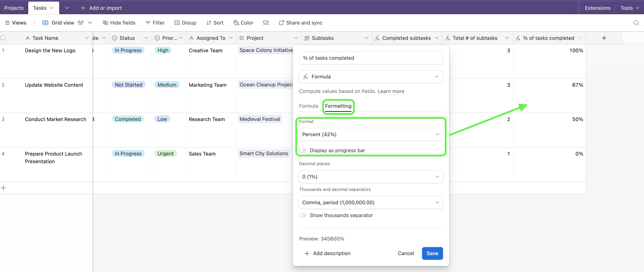Click the Add description label

coord(331,253)
